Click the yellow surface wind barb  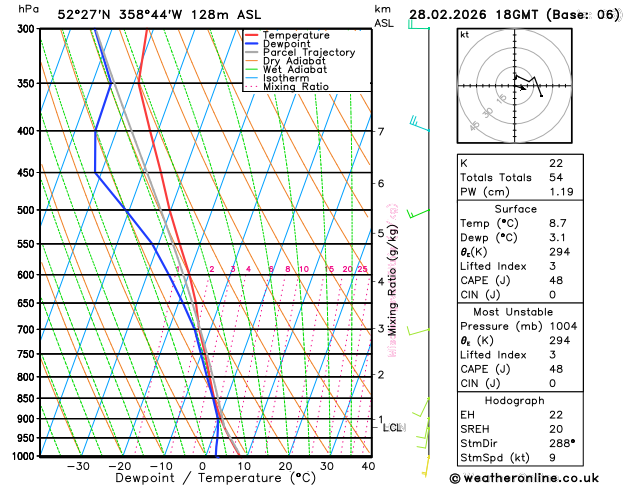click(x=426, y=466)
